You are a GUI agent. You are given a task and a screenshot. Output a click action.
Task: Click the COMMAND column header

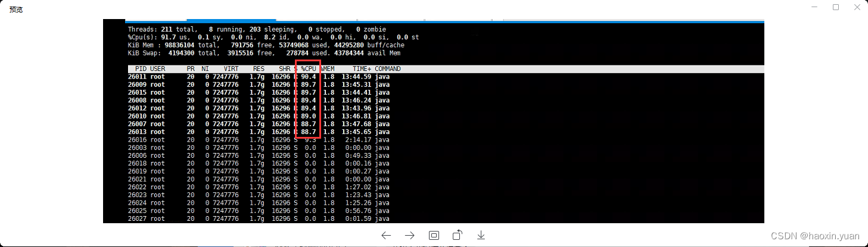coord(387,69)
